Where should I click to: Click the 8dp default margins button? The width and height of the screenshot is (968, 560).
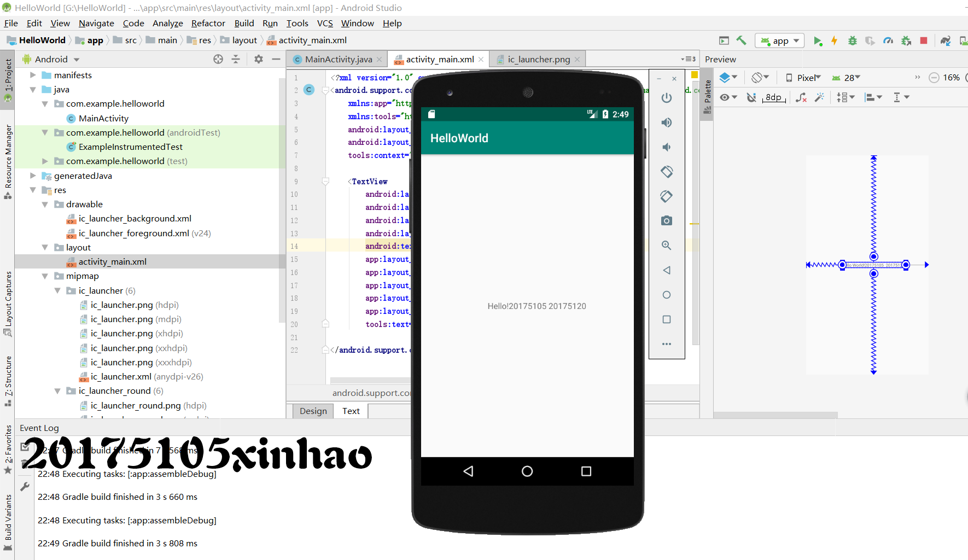tap(773, 97)
